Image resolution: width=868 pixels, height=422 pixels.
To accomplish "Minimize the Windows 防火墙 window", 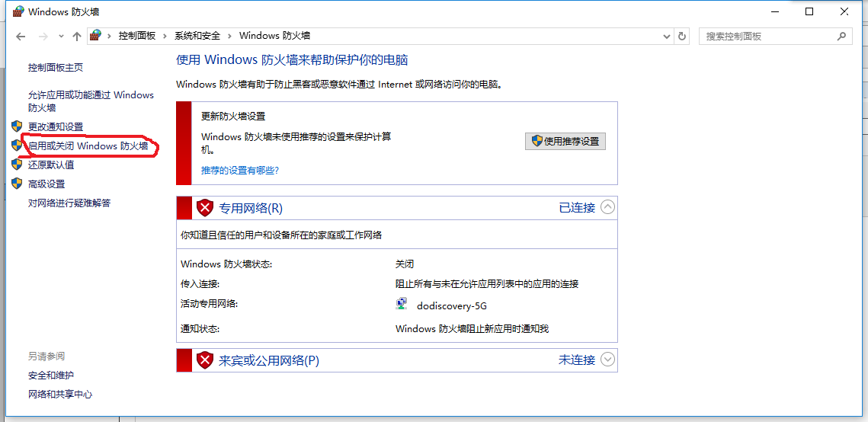I will pyautogui.click(x=775, y=11).
